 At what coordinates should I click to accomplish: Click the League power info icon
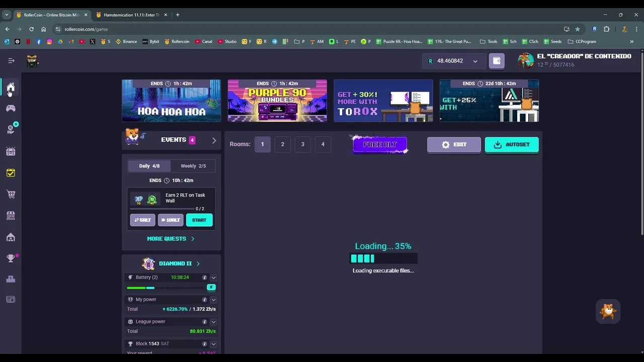[x=204, y=322]
